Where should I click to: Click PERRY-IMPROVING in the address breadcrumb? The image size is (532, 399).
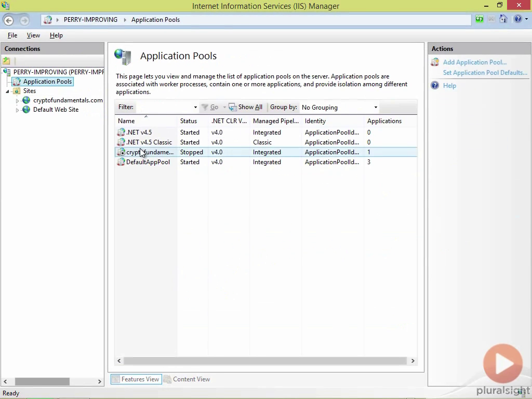[90, 20]
